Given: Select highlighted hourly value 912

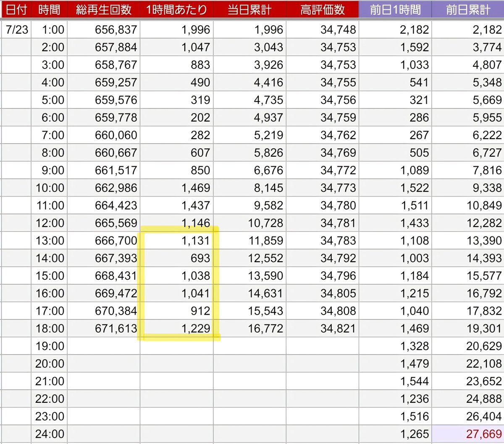Looking at the screenshot, I should pos(176,311).
